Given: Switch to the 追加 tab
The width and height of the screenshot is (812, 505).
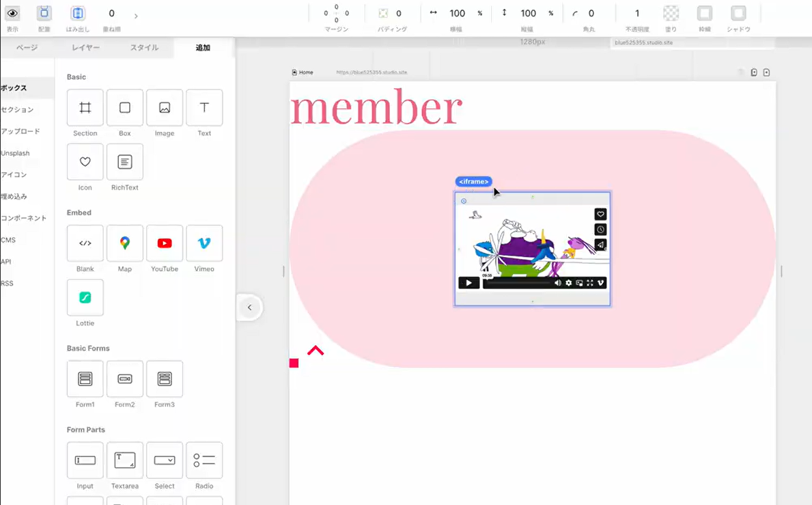Looking at the screenshot, I should coord(203,48).
